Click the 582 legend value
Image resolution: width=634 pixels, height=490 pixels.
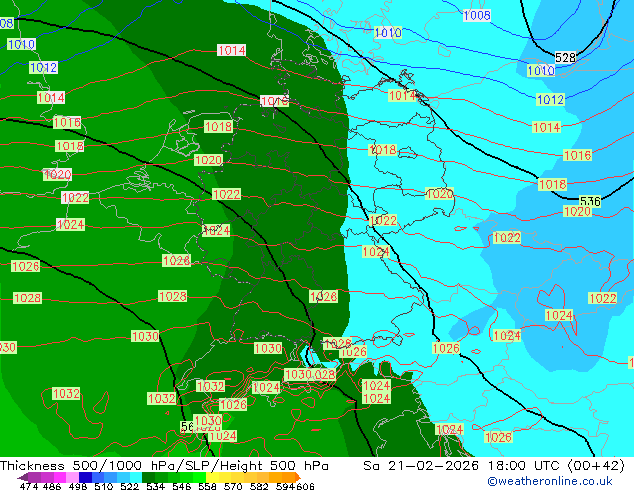point(259,486)
